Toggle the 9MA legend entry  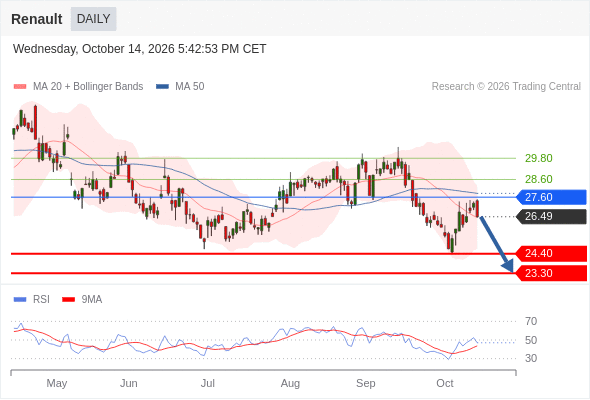[82, 300]
